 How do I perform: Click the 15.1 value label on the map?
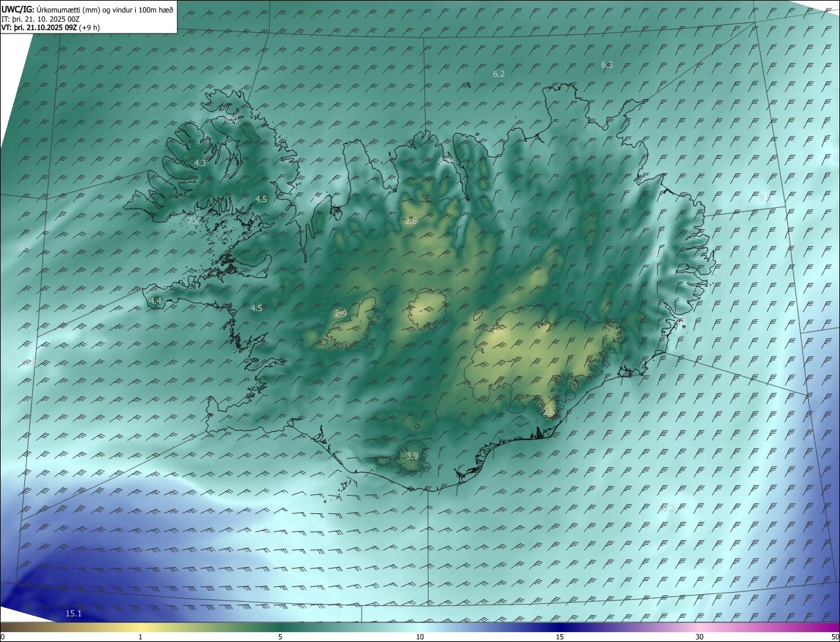point(73,613)
